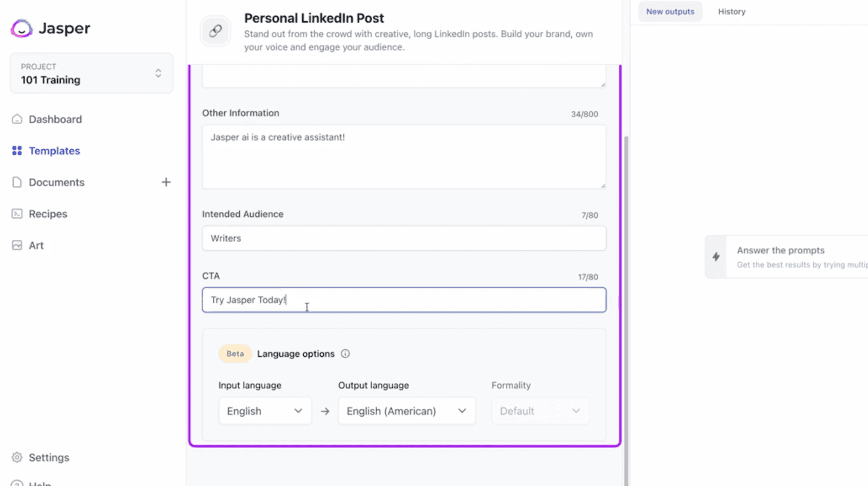Switch to the New outputs tab
The height and width of the screenshot is (486, 868).
(670, 11)
